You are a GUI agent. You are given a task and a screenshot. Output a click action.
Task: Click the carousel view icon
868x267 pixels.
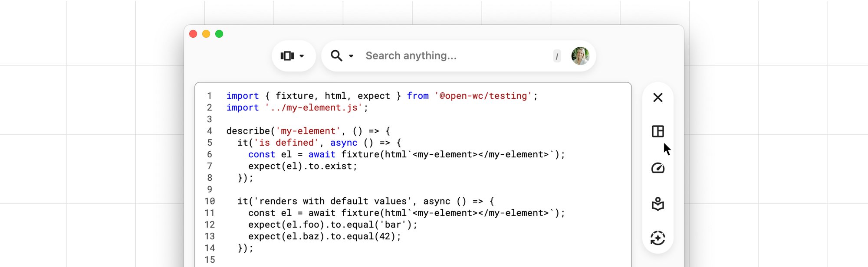pyautogui.click(x=287, y=56)
